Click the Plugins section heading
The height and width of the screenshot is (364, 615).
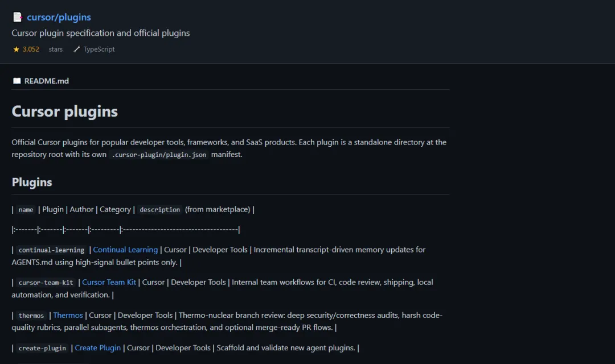[32, 182]
